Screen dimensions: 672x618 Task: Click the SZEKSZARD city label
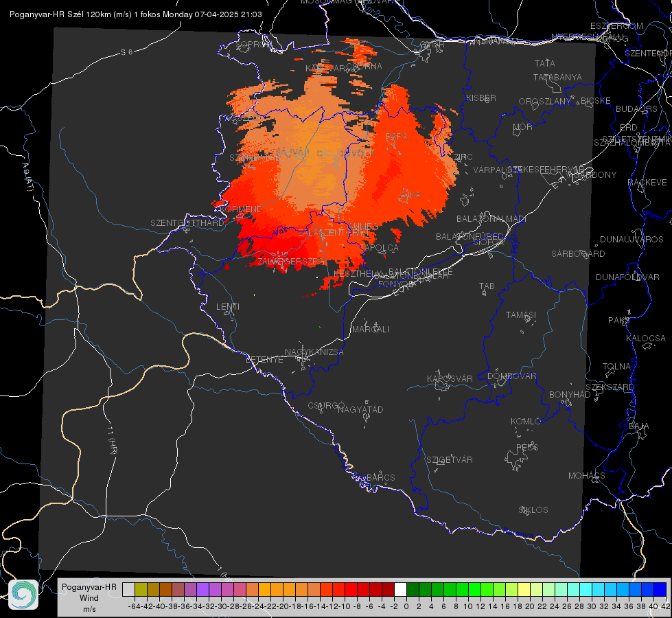point(610,387)
